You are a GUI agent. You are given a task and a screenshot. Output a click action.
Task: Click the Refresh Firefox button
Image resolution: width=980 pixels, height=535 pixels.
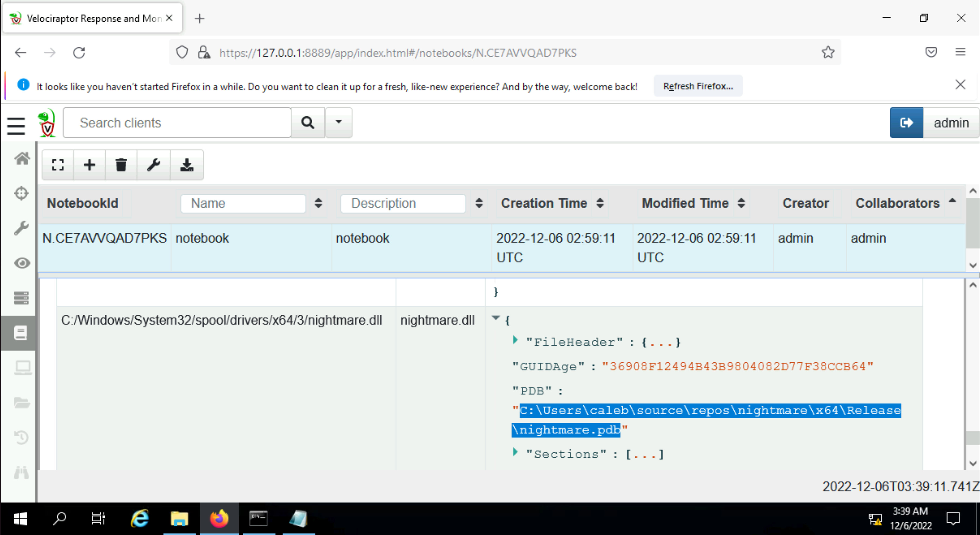(x=698, y=86)
